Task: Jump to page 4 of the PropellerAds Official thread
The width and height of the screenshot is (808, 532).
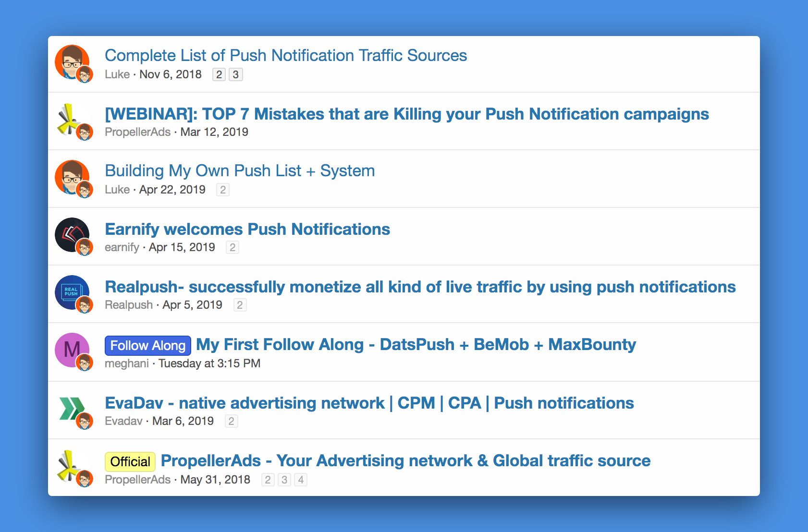Action: click(x=301, y=480)
